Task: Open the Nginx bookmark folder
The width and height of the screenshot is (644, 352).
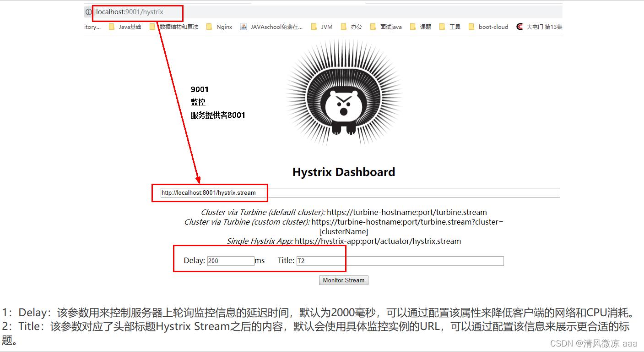Action: 219,27
